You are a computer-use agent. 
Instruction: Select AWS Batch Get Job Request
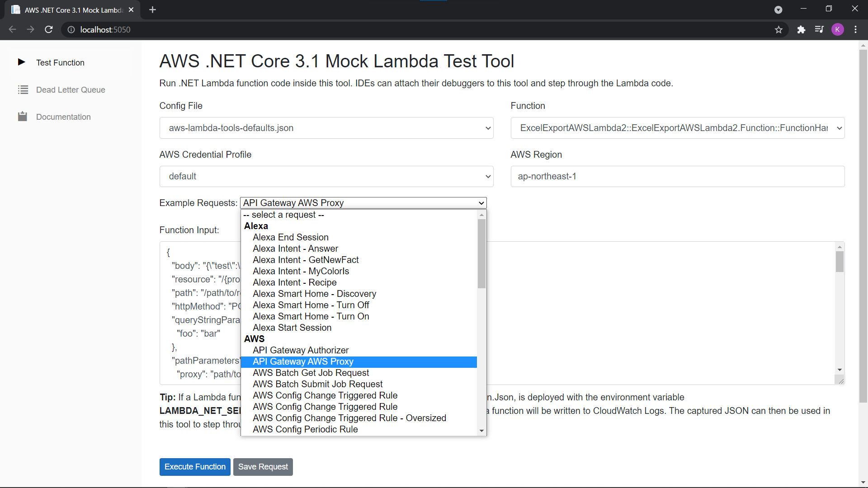tap(359, 373)
